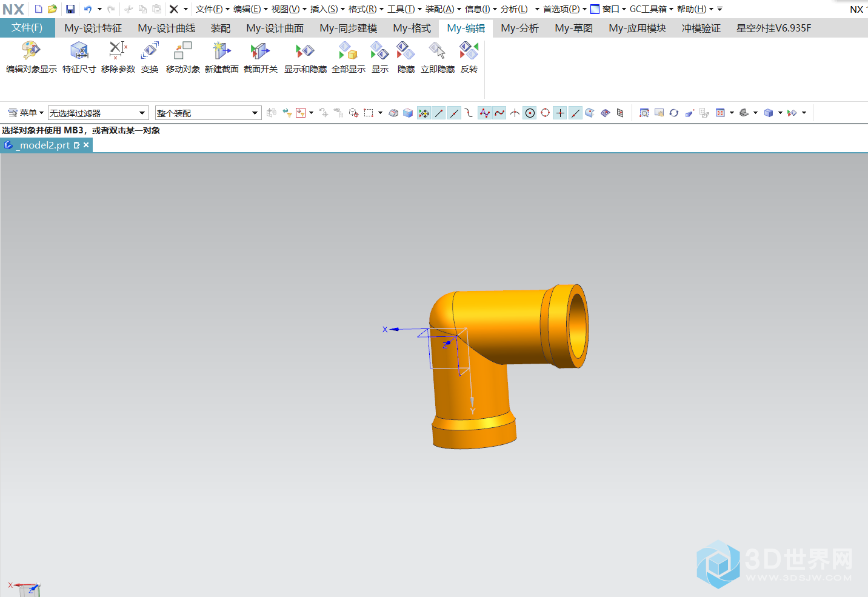This screenshot has height=597, width=868.
Task: Toggle the Point on Curve snap
Action: tap(575, 113)
